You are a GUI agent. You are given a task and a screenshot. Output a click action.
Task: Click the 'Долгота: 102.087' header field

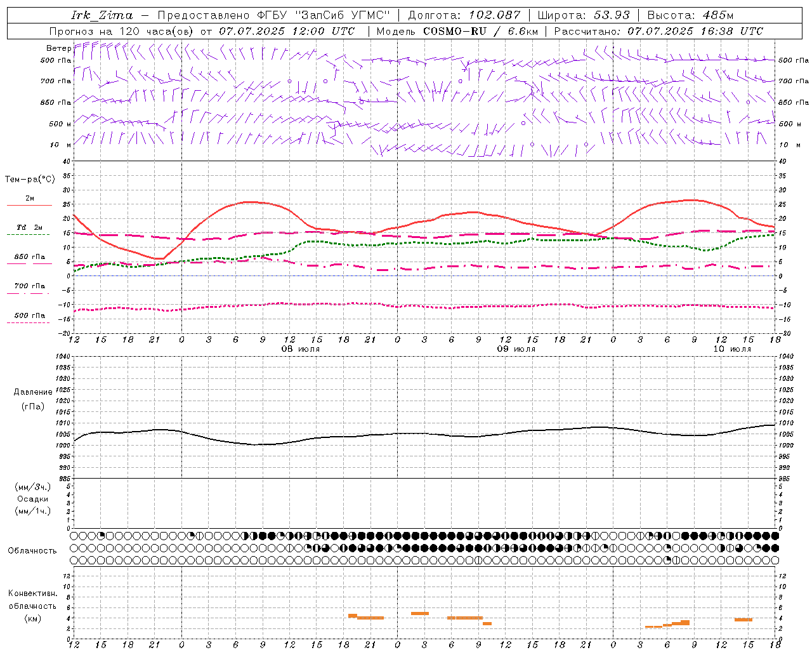464,15
